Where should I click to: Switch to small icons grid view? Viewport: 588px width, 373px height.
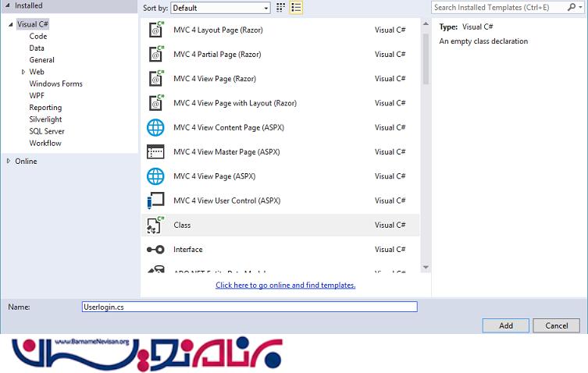tap(281, 8)
